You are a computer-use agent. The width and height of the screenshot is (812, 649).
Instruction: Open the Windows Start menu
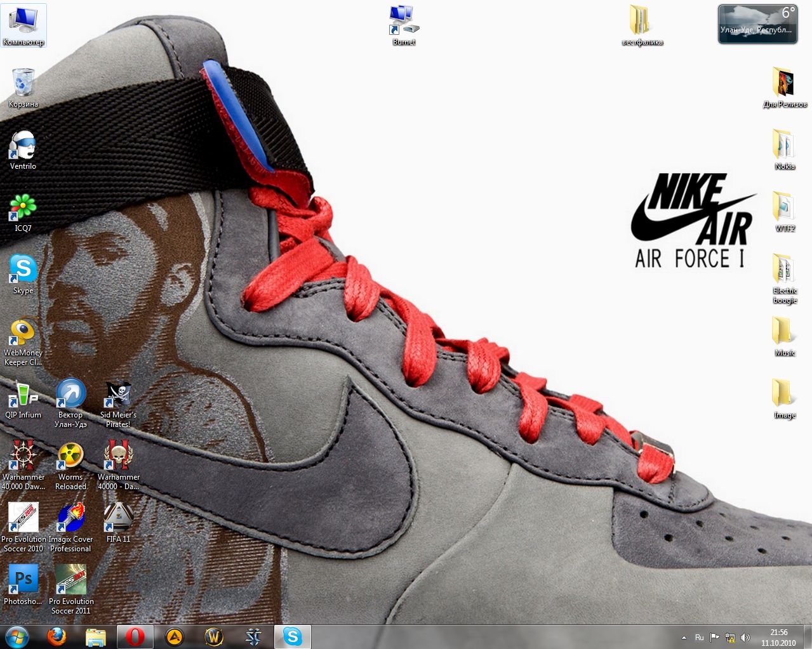(16, 636)
